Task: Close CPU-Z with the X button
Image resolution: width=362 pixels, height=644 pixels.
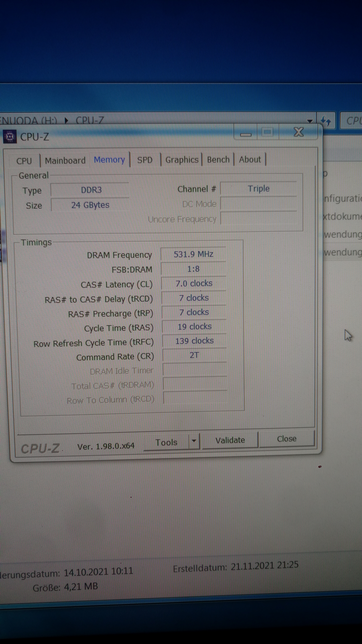Action: pos(299,132)
